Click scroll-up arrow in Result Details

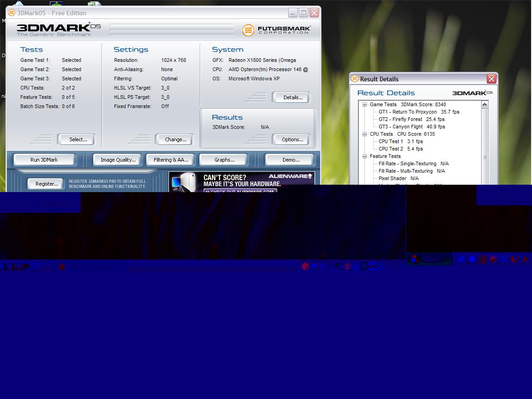click(485, 104)
